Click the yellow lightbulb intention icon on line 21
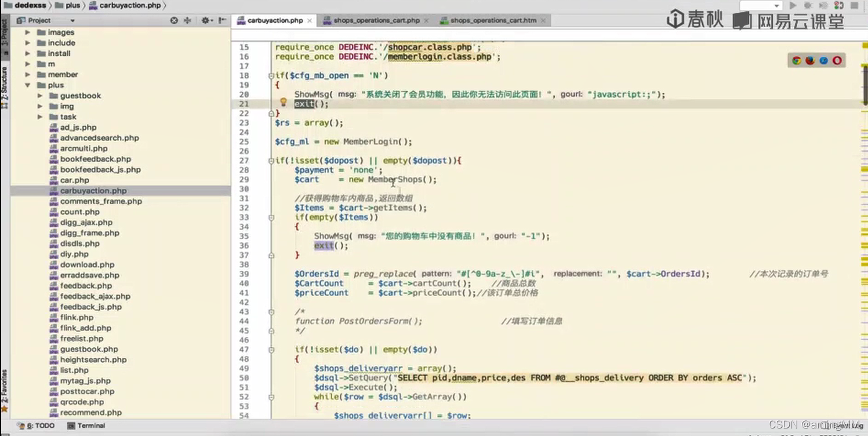The width and height of the screenshot is (868, 436). pyautogui.click(x=284, y=103)
